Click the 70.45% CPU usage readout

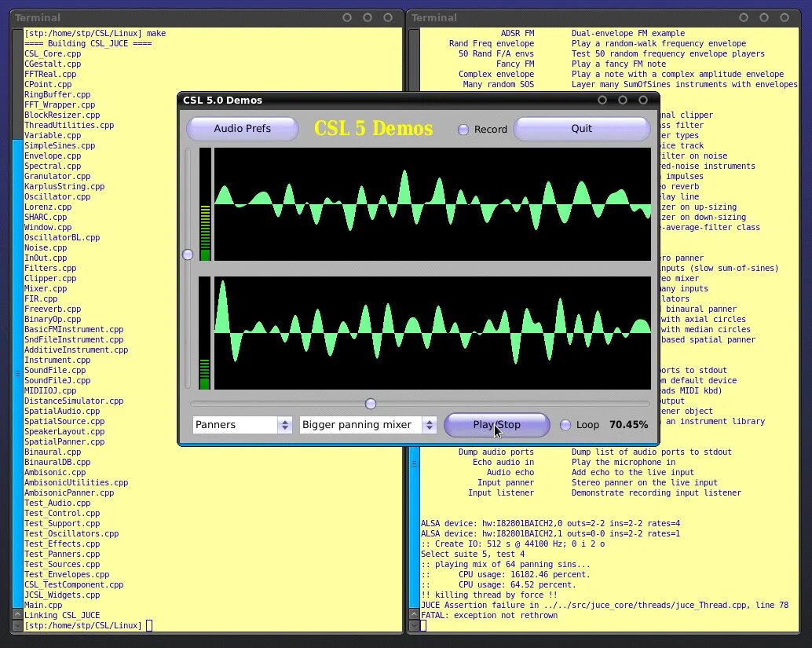tap(629, 425)
